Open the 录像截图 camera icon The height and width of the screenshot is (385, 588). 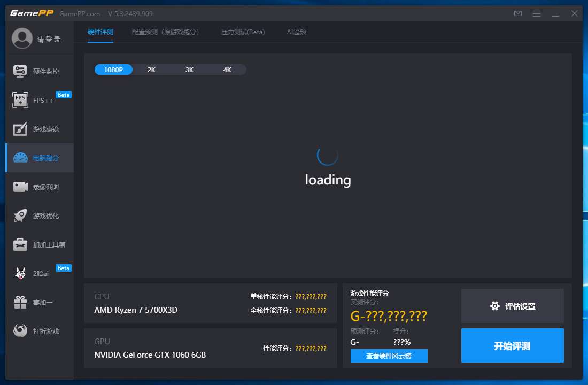20,187
